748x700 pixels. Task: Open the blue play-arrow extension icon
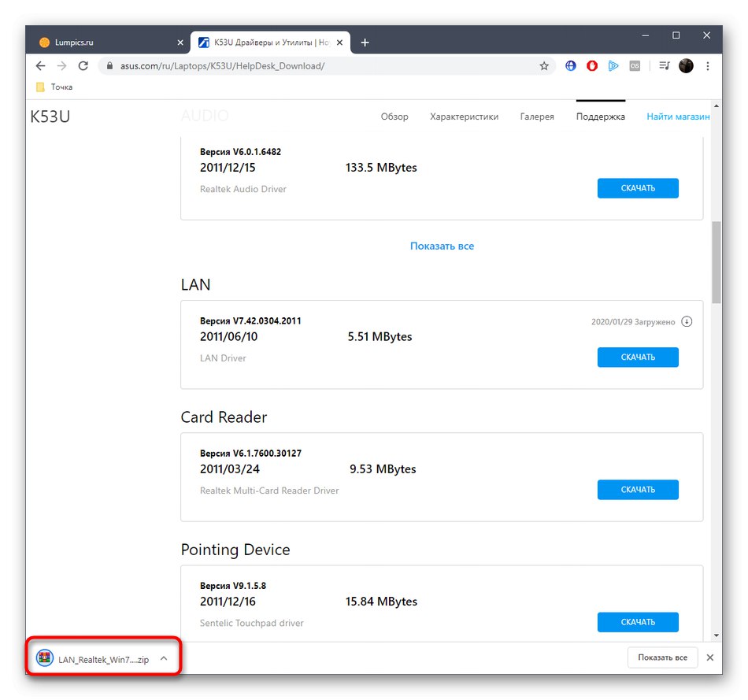tap(613, 65)
